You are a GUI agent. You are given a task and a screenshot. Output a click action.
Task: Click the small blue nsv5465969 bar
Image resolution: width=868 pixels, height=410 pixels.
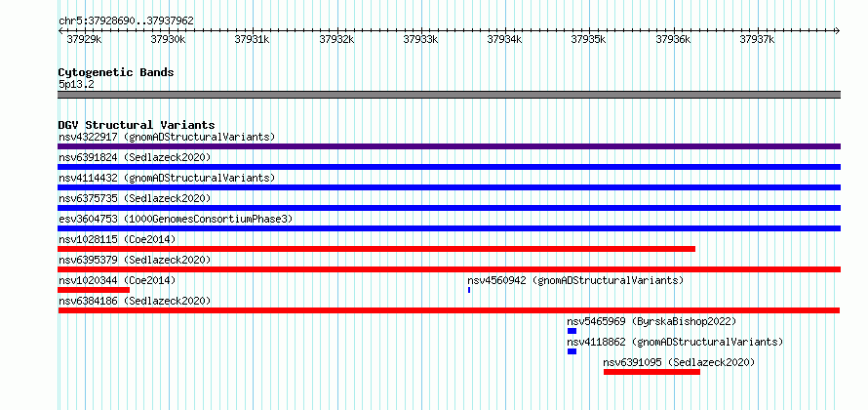click(x=572, y=331)
